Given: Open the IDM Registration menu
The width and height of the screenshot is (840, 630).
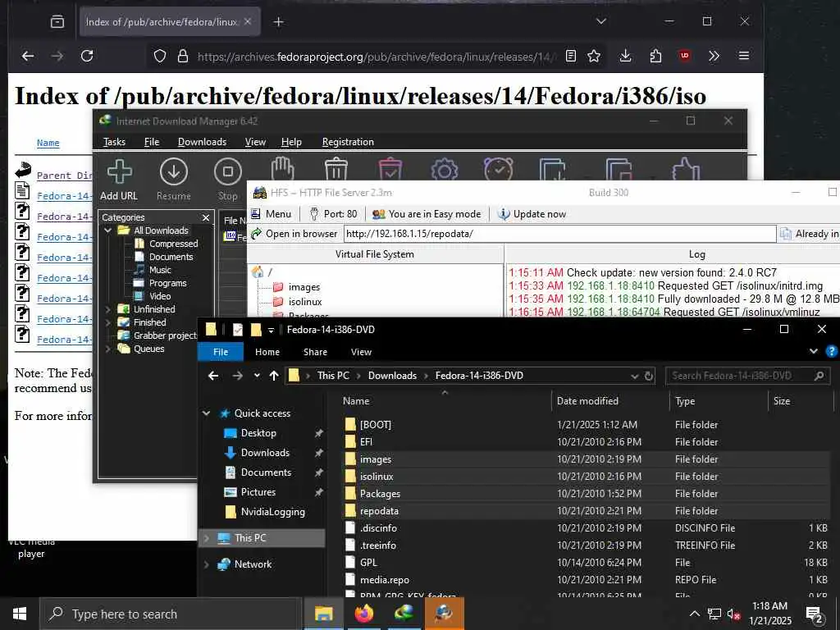Looking at the screenshot, I should [x=348, y=142].
